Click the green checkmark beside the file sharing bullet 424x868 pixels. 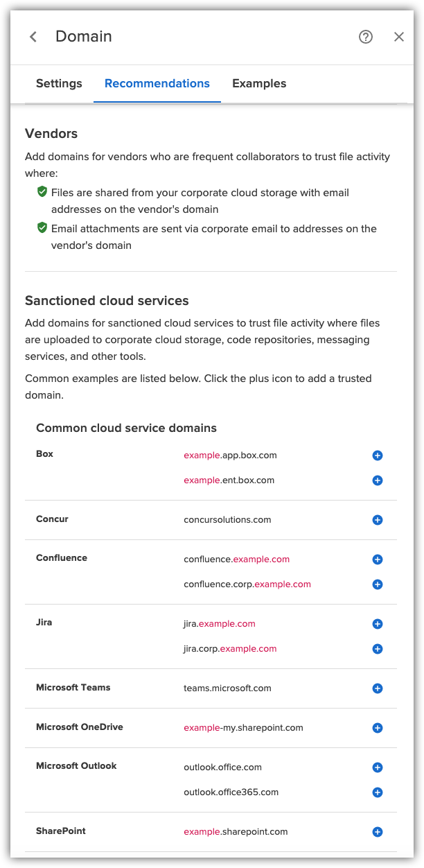42,193
